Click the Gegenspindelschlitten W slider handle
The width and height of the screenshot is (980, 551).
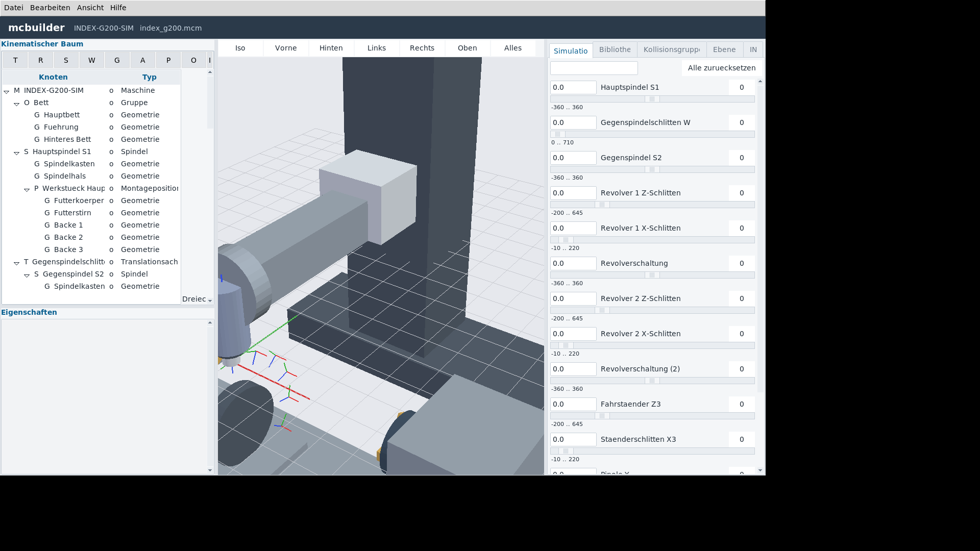point(558,134)
